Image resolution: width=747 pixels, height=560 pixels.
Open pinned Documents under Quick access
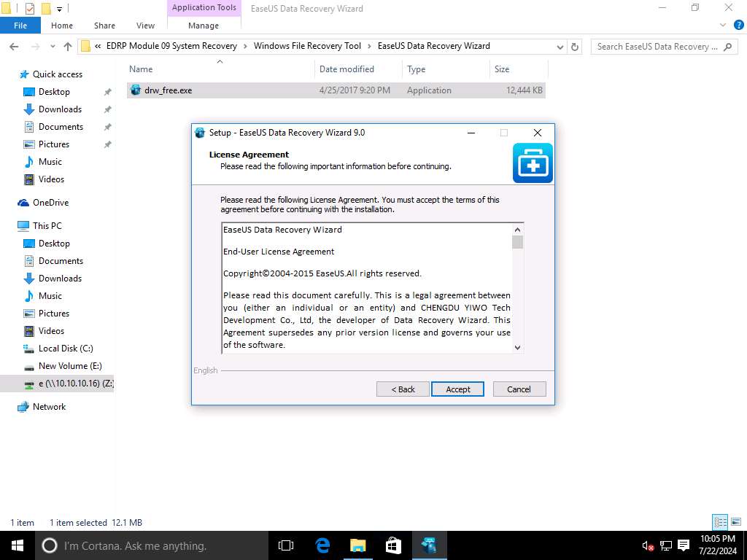(61, 127)
